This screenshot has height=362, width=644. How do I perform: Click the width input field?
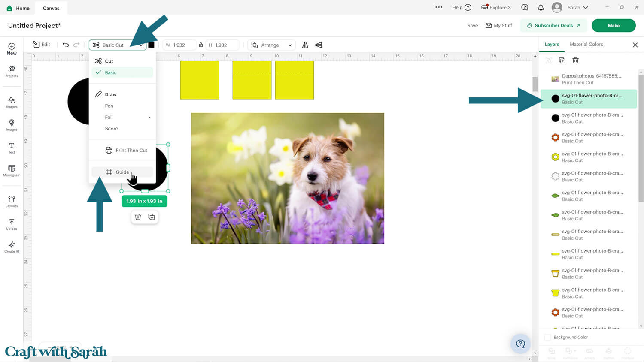[x=179, y=45]
